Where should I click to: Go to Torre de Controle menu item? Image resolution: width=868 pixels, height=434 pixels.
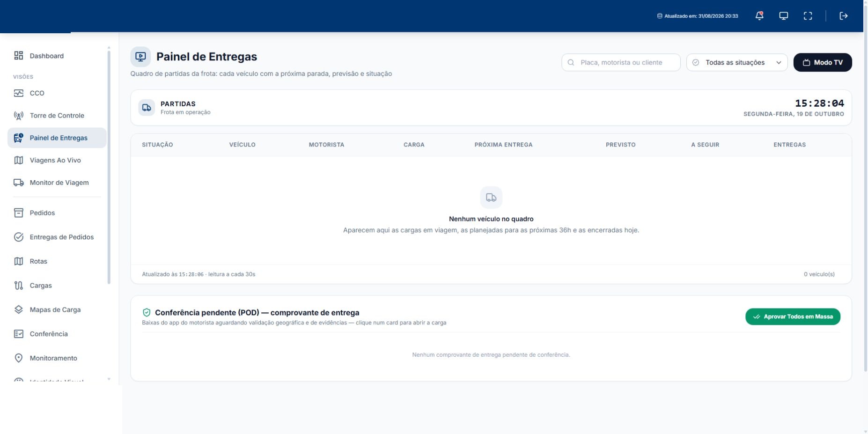[x=57, y=116]
